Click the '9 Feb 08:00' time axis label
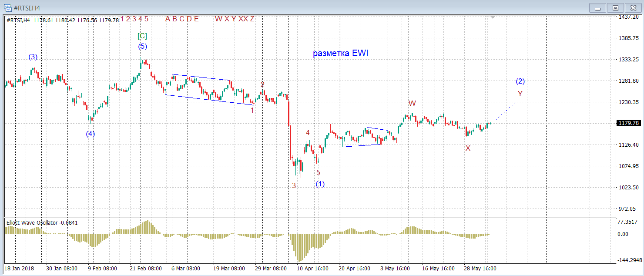This screenshot has width=644, height=276. click(102, 269)
